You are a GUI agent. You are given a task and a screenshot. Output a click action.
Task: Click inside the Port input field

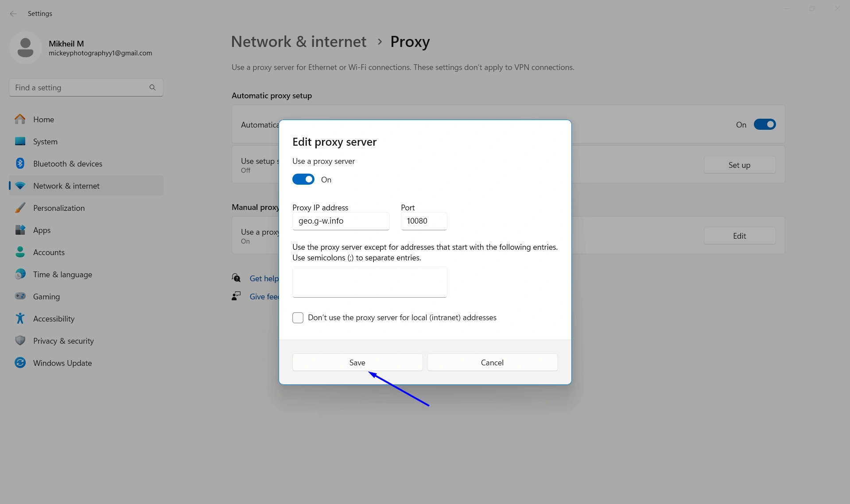click(423, 221)
